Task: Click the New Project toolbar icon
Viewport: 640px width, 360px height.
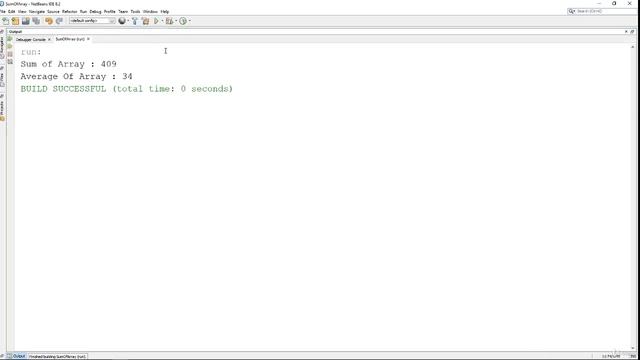Action: [16, 21]
